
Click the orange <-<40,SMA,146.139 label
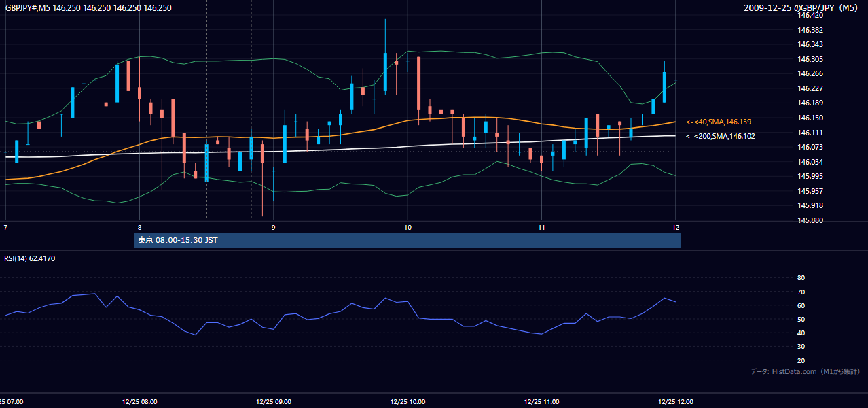[719, 122]
